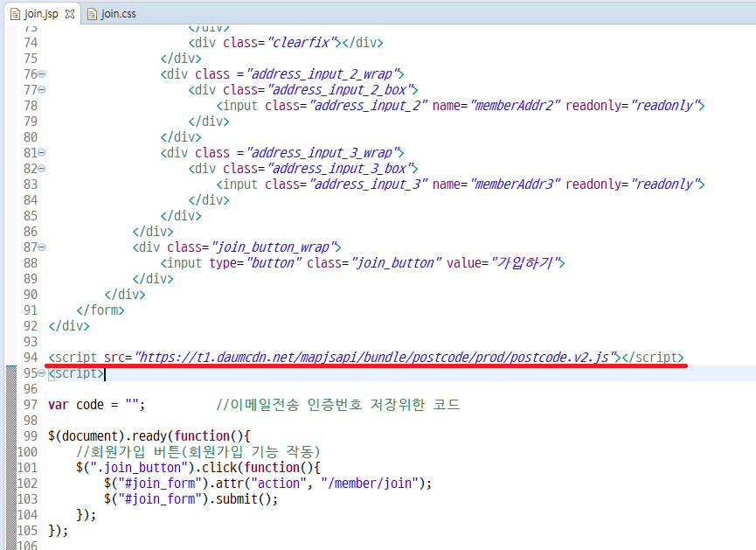Viewport: 756px width, 550px height.
Task: Click the "/member/join" string
Action: (x=370, y=483)
